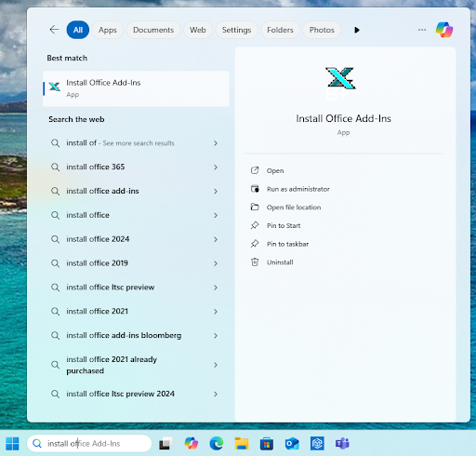This screenshot has height=456, width=476.
Task: Launch Copilot from the taskbar
Action: 191,443
